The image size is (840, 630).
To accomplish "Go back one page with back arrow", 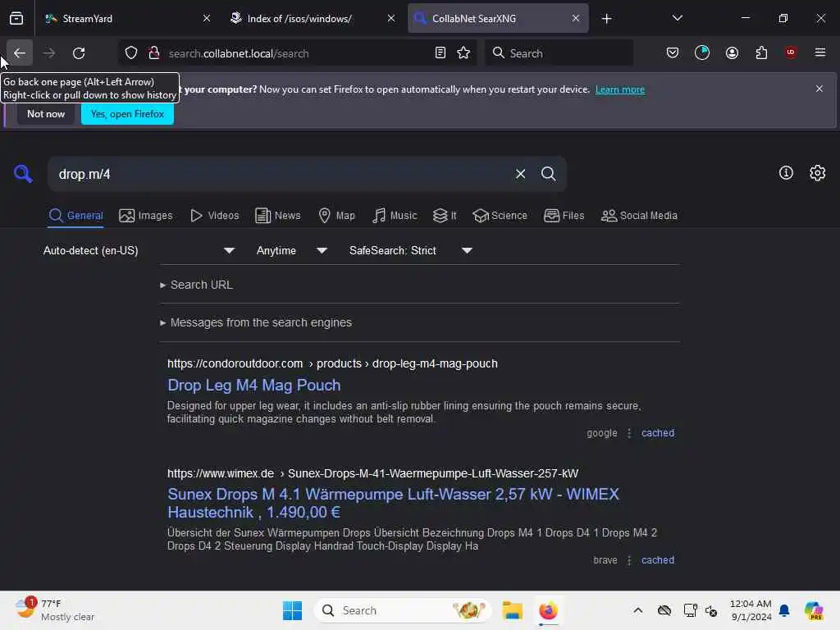I will pos(20,53).
